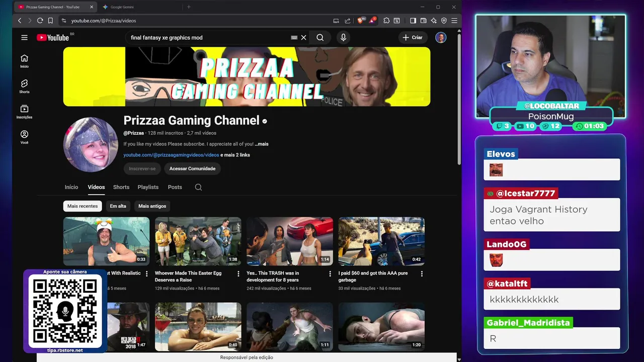Open the 0:42 AAA garbage video thumbnail
Screen dimensions: 644x362
381,241
